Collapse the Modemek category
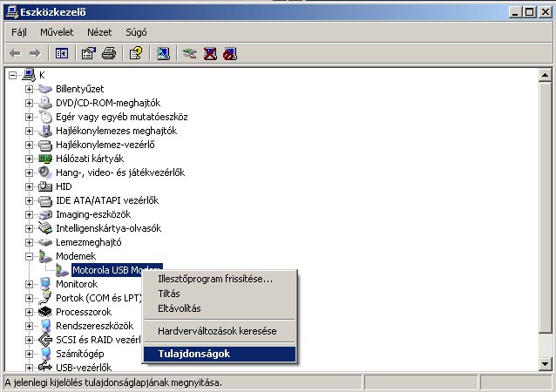This screenshot has height=392, width=556. click(x=29, y=256)
